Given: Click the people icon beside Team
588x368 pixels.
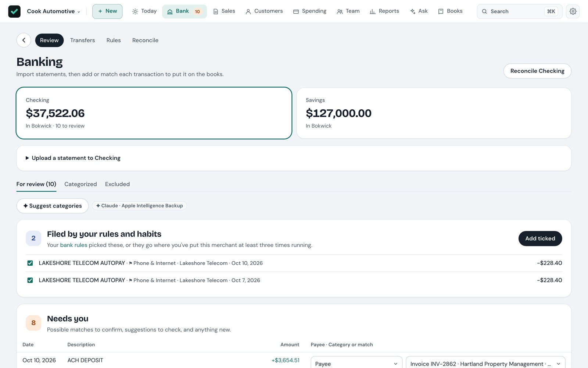Looking at the screenshot, I should point(340,12).
